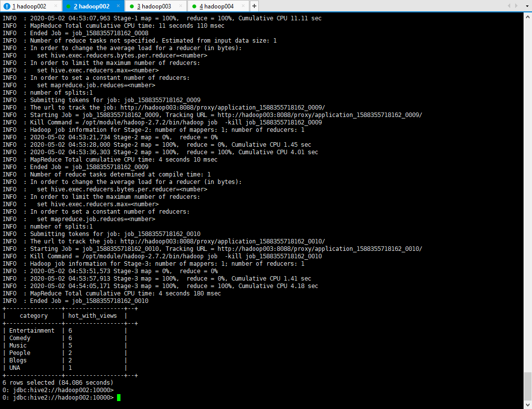Viewport: 532px width, 409px height.
Task: Click 'Number of reduce tasks determined at compile time' line
Action: pos(120,175)
